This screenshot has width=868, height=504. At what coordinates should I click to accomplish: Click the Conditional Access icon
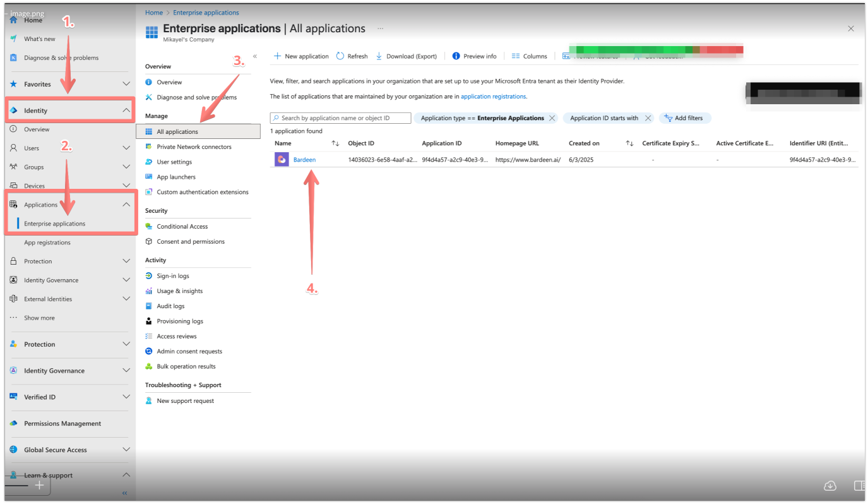coord(149,226)
